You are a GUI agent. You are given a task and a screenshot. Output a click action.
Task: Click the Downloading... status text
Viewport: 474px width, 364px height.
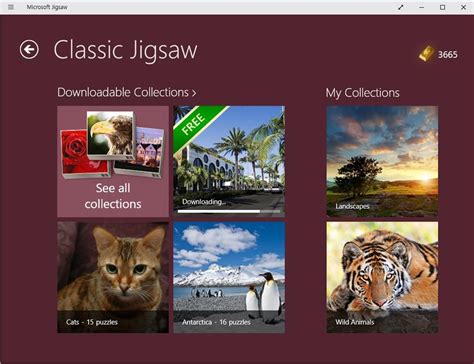click(x=204, y=202)
